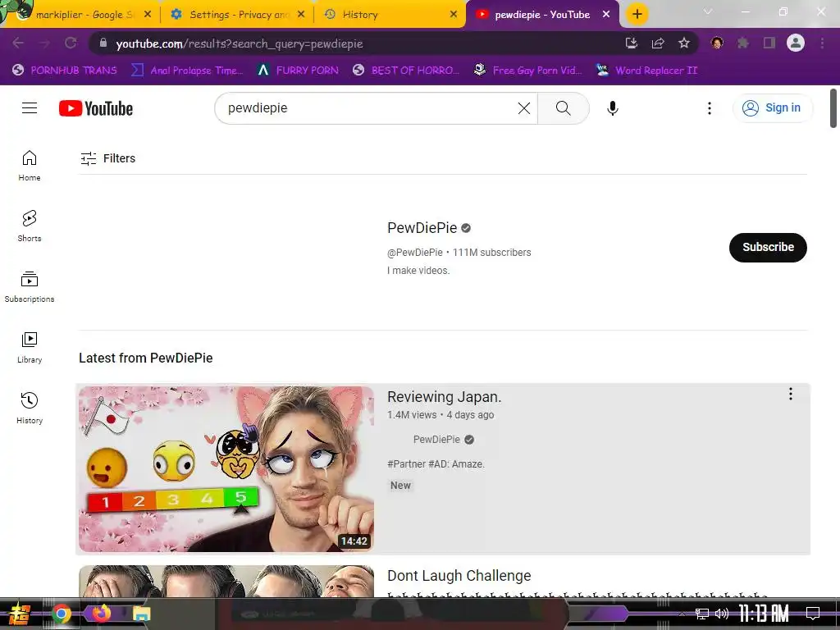This screenshot has height=630, width=840.
Task: Subscribe to PewDiePie
Action: point(768,248)
